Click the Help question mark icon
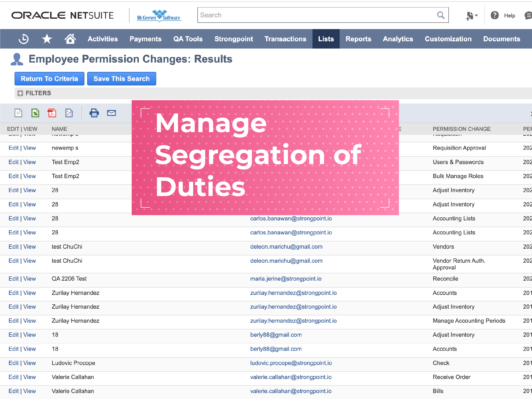The width and height of the screenshot is (532, 399). click(x=495, y=15)
